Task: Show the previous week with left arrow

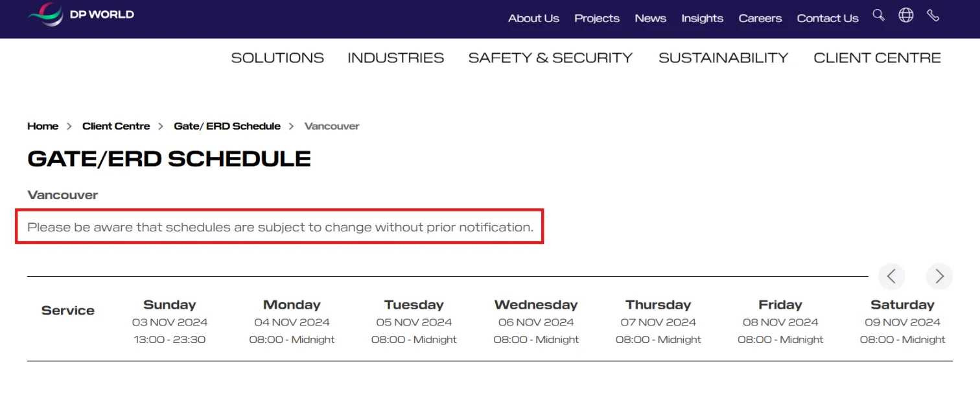Action: point(891,276)
